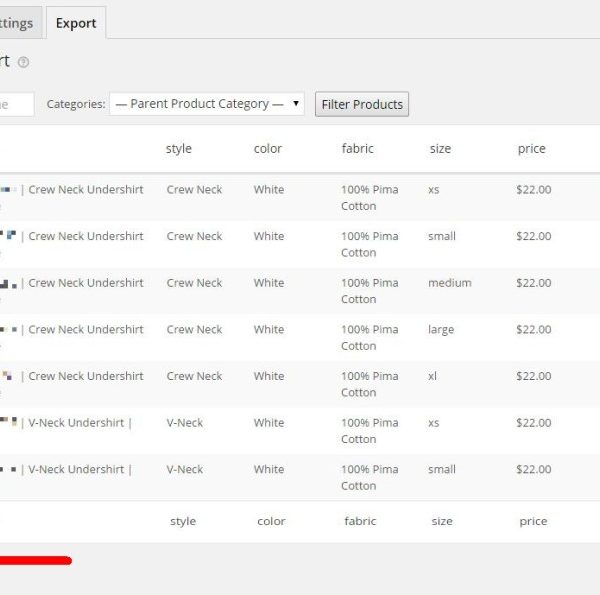The height and width of the screenshot is (595, 600).
Task: Open Crew Neck Undershirt link in large row
Action: point(85,330)
